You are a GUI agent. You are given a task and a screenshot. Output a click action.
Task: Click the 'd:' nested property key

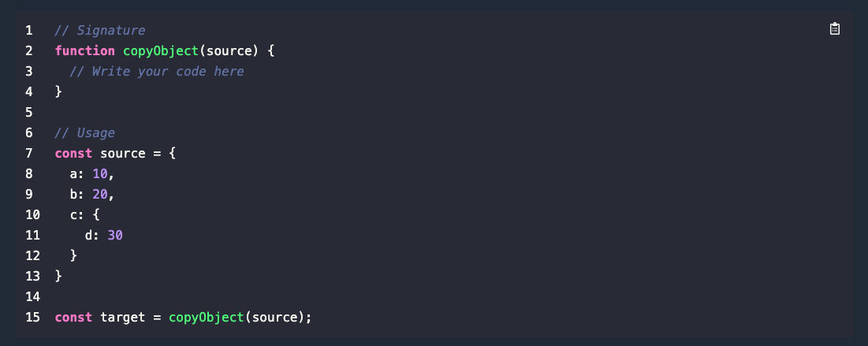[x=92, y=236]
